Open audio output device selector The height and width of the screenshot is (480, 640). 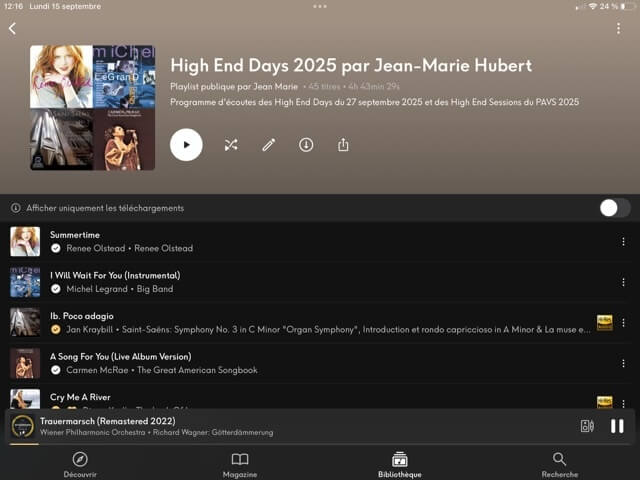[587, 426]
